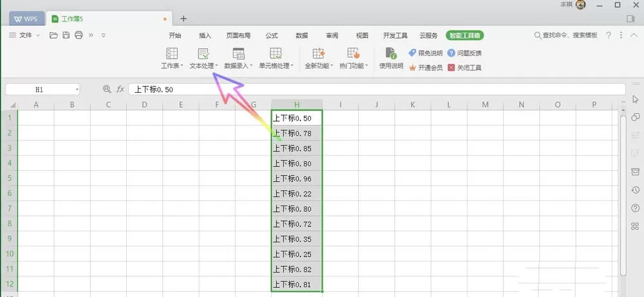The height and width of the screenshot is (297, 644).
Task: Switch to the 视图 tab
Action: pyautogui.click(x=362, y=35)
